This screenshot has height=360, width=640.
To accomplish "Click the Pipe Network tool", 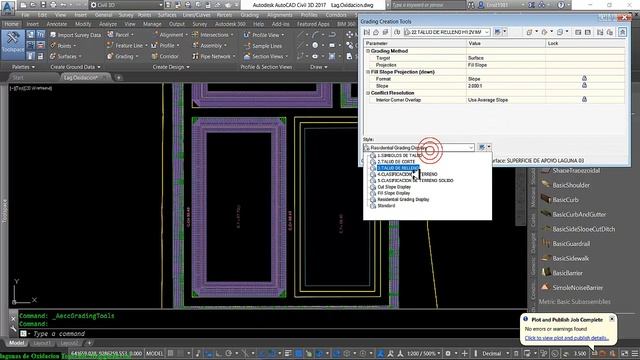I will pyautogui.click(x=214, y=56).
